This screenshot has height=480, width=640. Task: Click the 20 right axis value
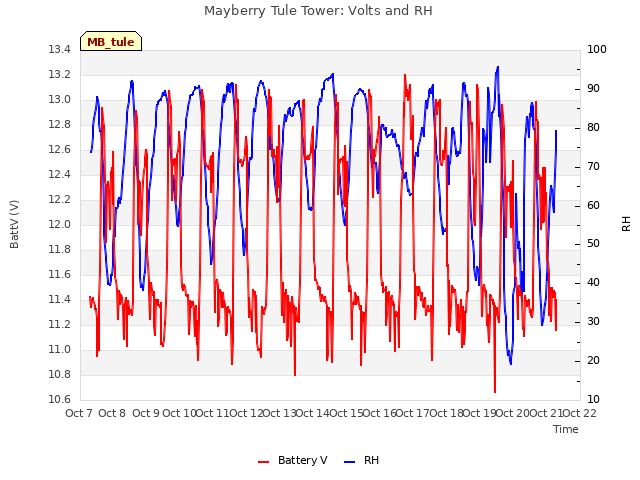point(593,360)
